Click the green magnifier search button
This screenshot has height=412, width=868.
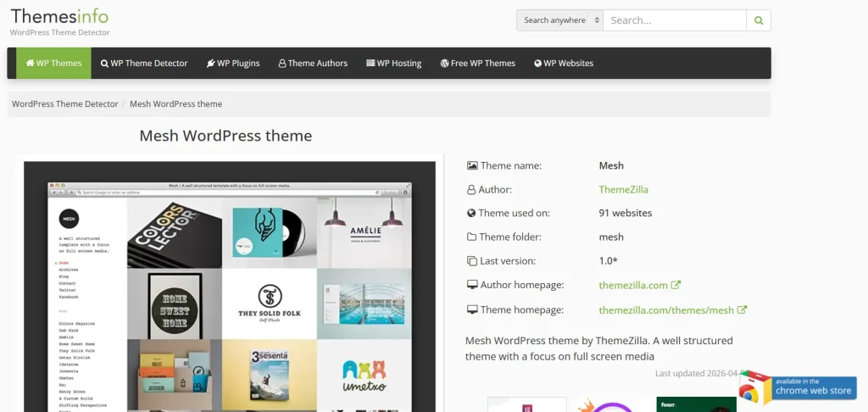pyautogui.click(x=759, y=20)
